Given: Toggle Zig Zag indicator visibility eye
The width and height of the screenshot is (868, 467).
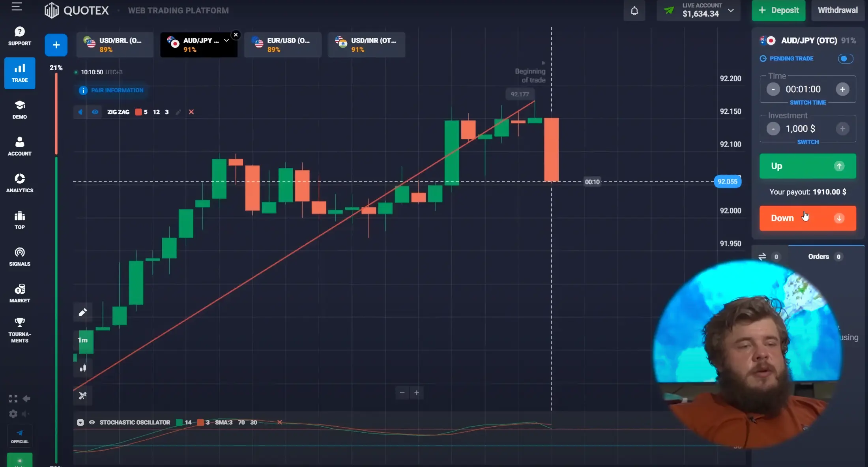Looking at the screenshot, I should click(95, 112).
